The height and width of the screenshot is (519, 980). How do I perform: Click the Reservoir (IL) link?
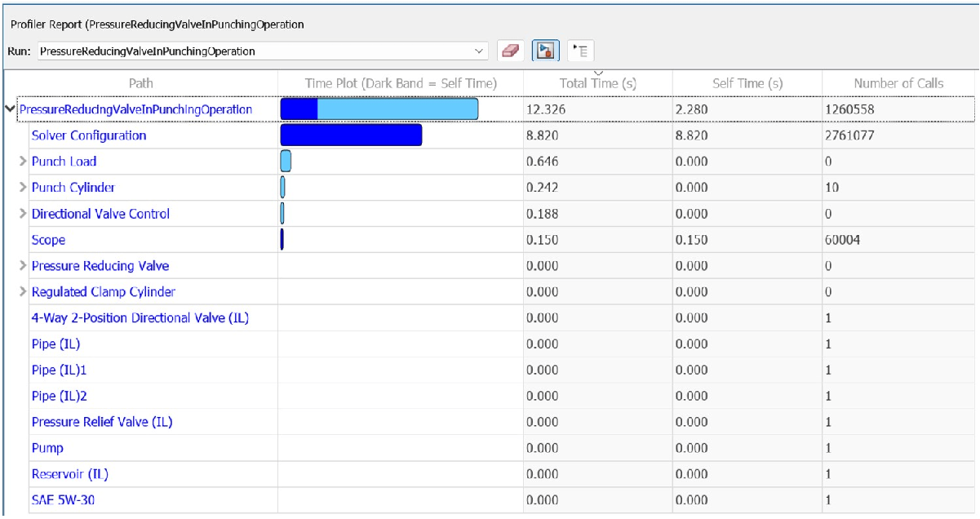(63, 472)
